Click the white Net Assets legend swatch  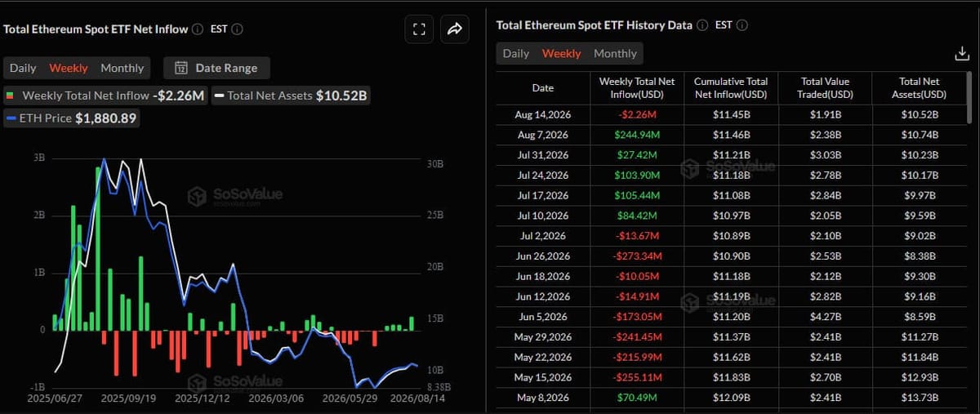point(219,96)
